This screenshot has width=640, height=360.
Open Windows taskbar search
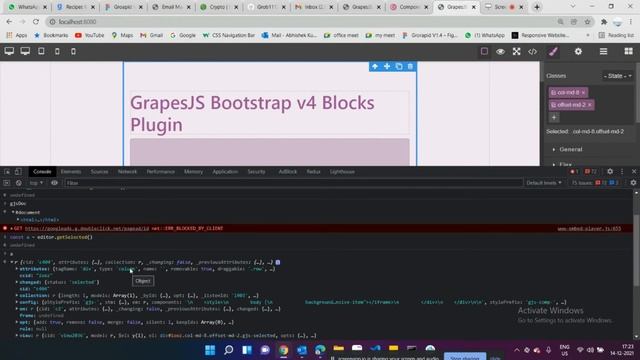pyautogui.click(x=229, y=350)
